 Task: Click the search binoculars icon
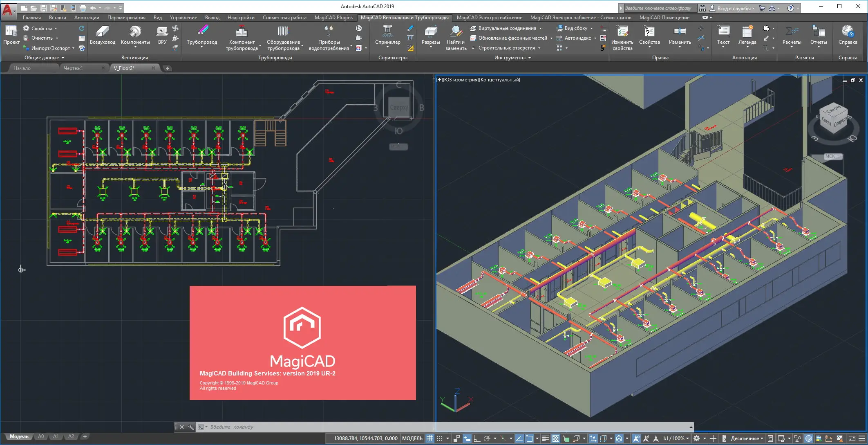point(702,8)
